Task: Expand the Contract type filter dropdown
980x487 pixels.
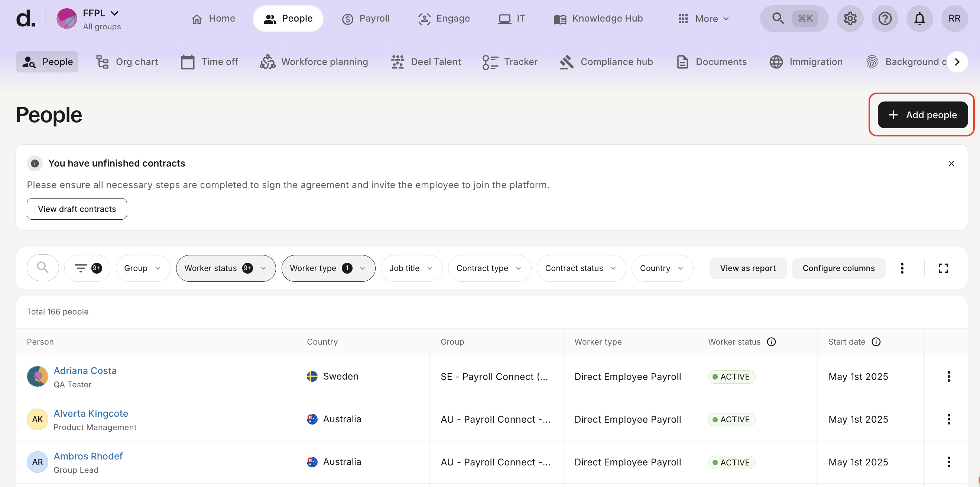Action: [489, 268]
